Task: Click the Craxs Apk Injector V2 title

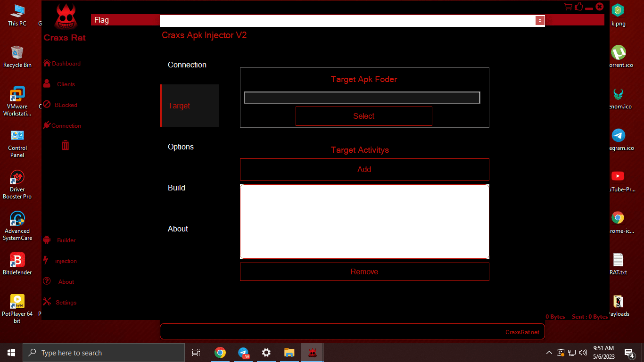Action: tap(204, 35)
